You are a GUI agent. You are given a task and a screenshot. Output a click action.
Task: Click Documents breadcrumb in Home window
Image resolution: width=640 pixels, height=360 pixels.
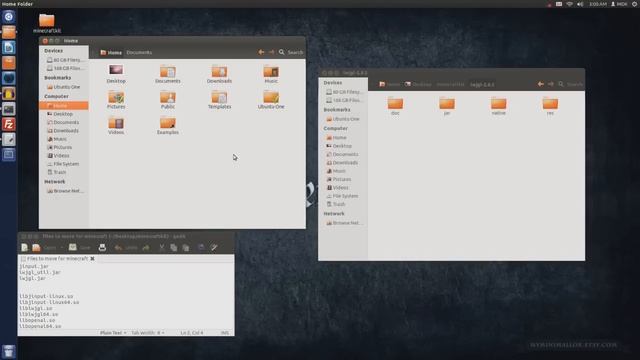coord(139,53)
